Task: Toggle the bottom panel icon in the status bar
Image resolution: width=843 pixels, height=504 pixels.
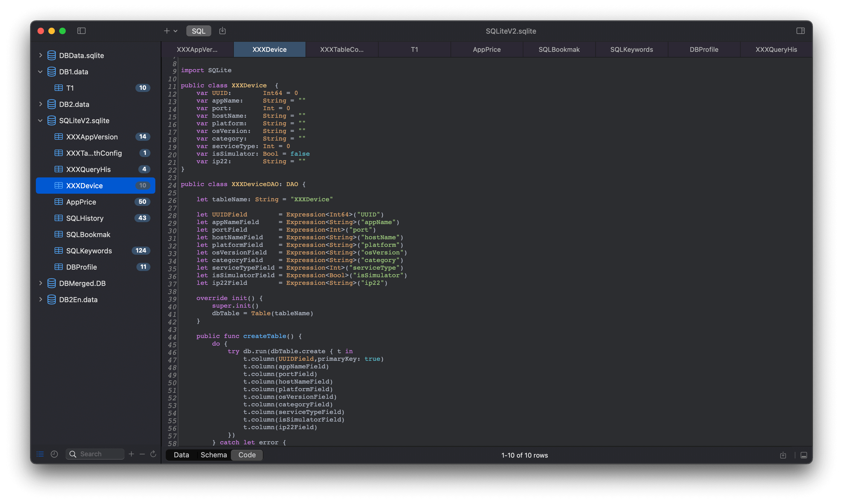Action: [804, 455]
